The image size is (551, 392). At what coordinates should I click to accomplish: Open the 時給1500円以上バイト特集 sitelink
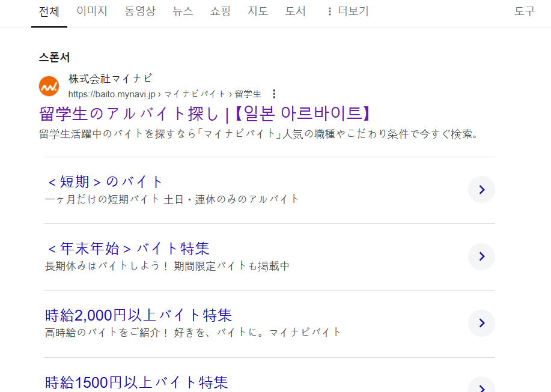136,382
